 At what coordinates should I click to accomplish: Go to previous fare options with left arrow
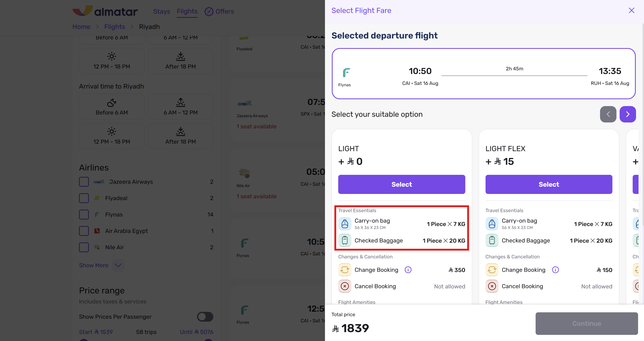pyautogui.click(x=608, y=114)
